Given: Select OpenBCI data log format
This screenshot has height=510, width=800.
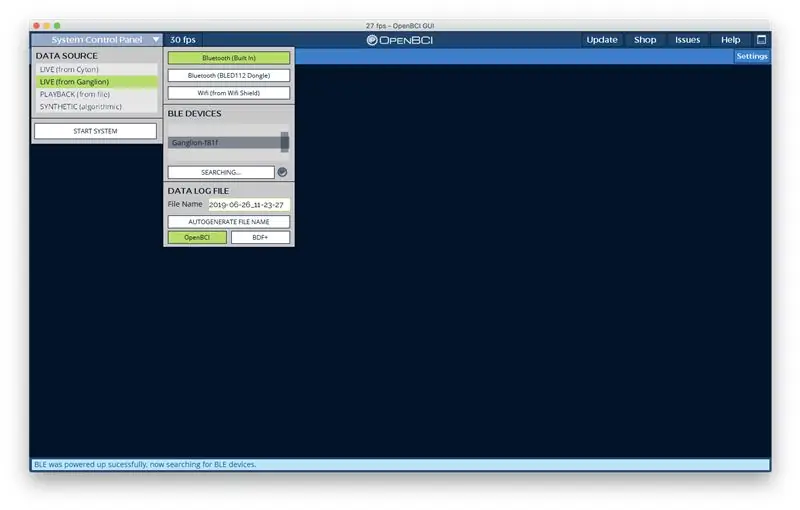Looking at the screenshot, I should (197, 237).
